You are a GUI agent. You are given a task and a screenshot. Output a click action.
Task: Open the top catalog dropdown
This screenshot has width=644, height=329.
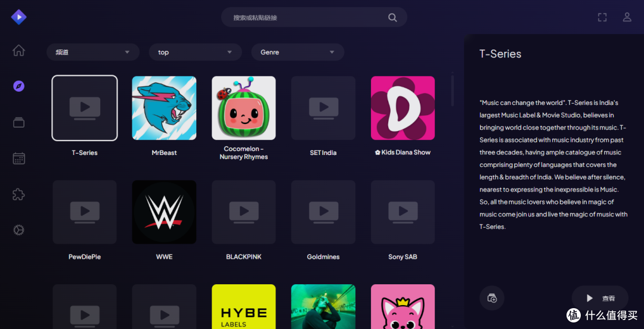[x=195, y=52]
